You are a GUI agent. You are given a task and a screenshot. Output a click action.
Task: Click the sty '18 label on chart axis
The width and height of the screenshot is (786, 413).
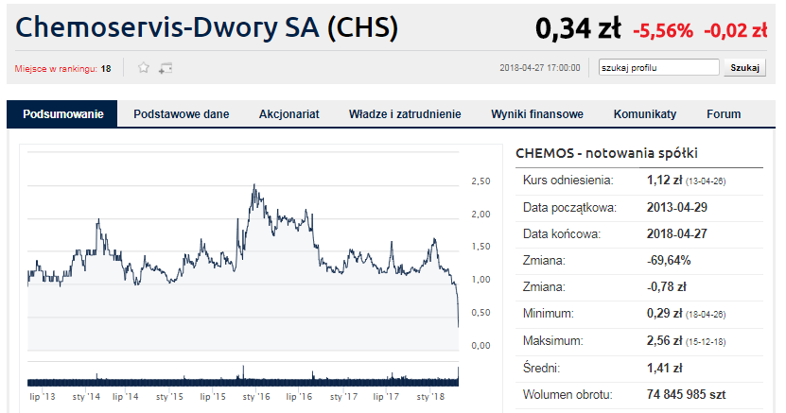coord(430,396)
